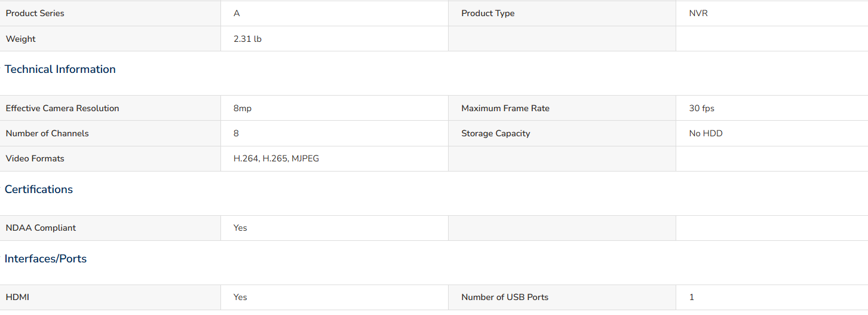This screenshot has width=868, height=315.
Task: Click the Interfaces/Ports section heading
Action: click(x=46, y=259)
